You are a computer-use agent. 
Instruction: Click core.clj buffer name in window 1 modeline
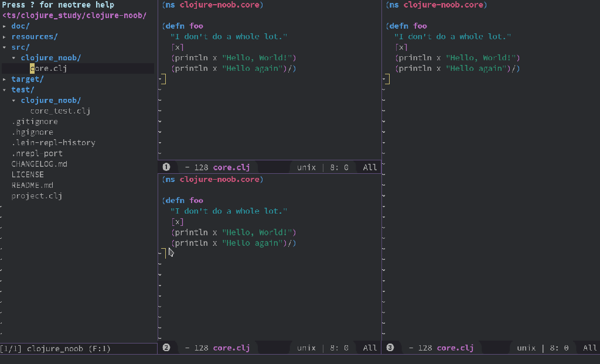(231, 167)
